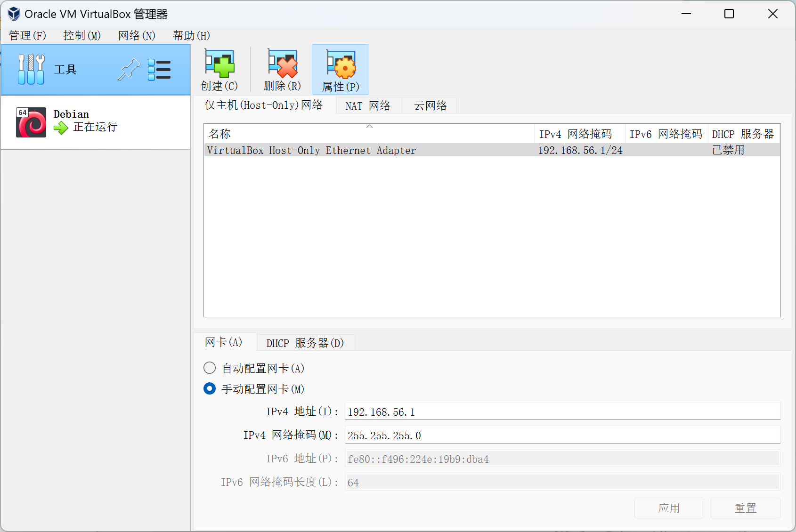Screen dimensions: 796x532
Task: Click the VirtualBox logo in title bar
Action: pos(14,14)
